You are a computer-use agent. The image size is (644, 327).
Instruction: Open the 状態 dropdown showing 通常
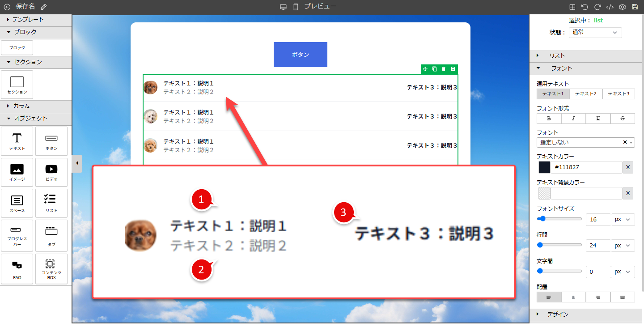coord(595,32)
